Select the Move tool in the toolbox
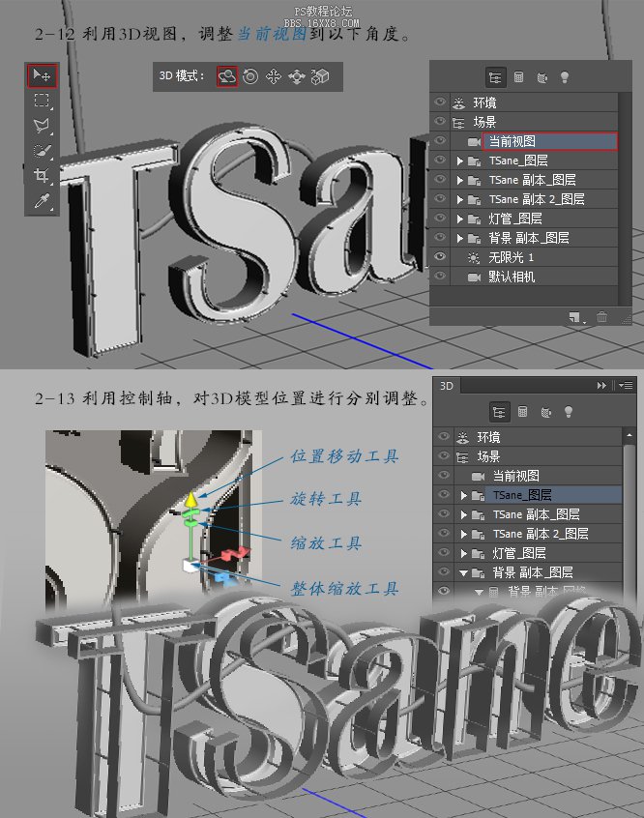 [42, 75]
